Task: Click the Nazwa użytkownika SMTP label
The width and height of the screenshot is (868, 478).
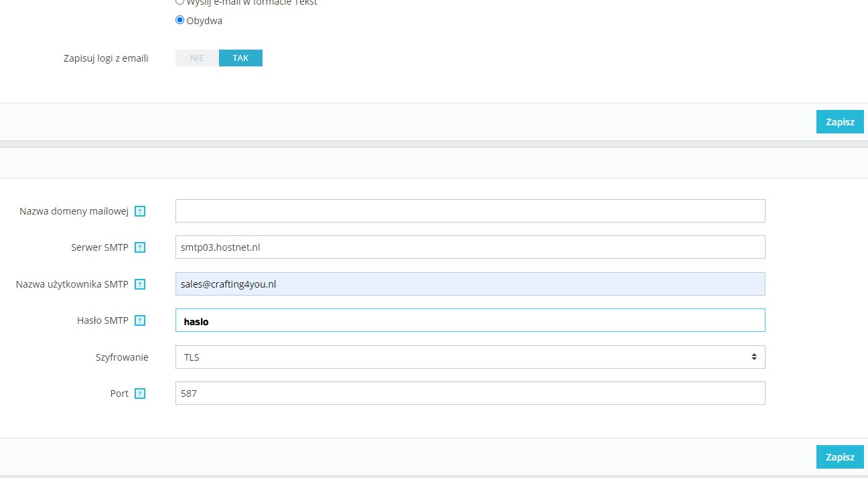Action: [x=72, y=284]
